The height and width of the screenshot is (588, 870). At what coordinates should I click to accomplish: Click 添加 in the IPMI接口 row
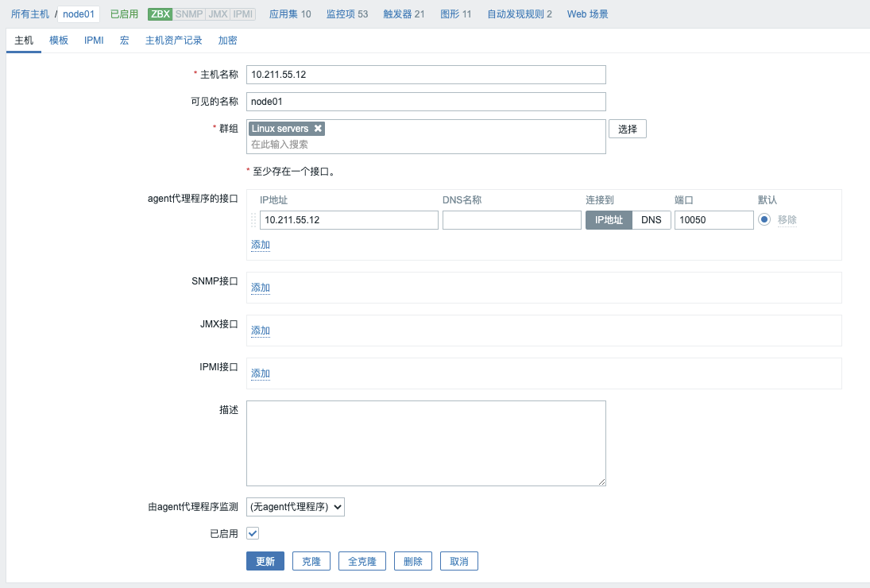(261, 373)
